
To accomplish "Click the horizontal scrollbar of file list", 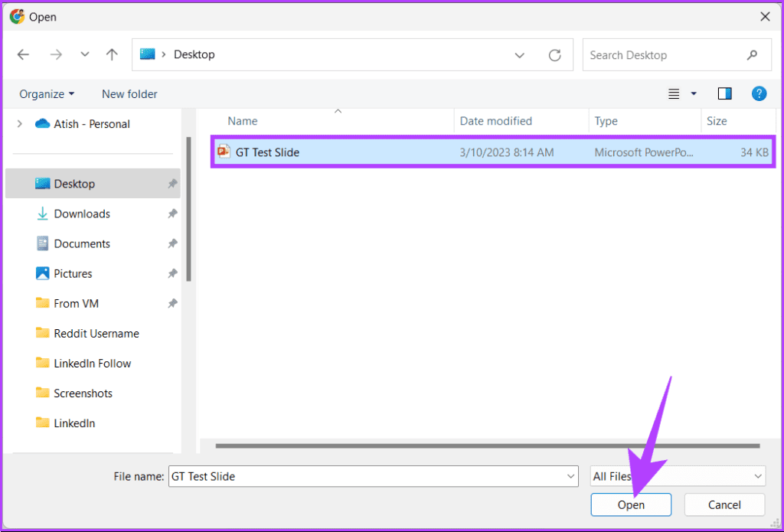I will pyautogui.click(x=488, y=446).
